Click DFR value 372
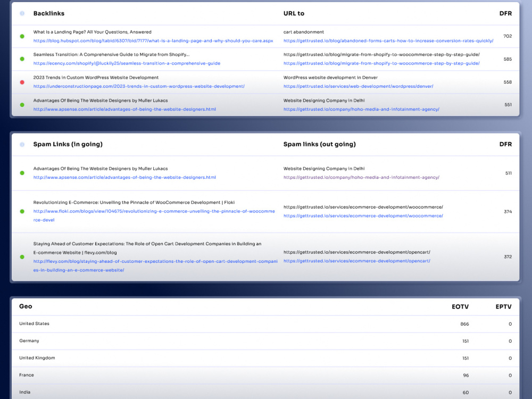Image resolution: width=532 pixels, height=399 pixels. (x=508, y=257)
